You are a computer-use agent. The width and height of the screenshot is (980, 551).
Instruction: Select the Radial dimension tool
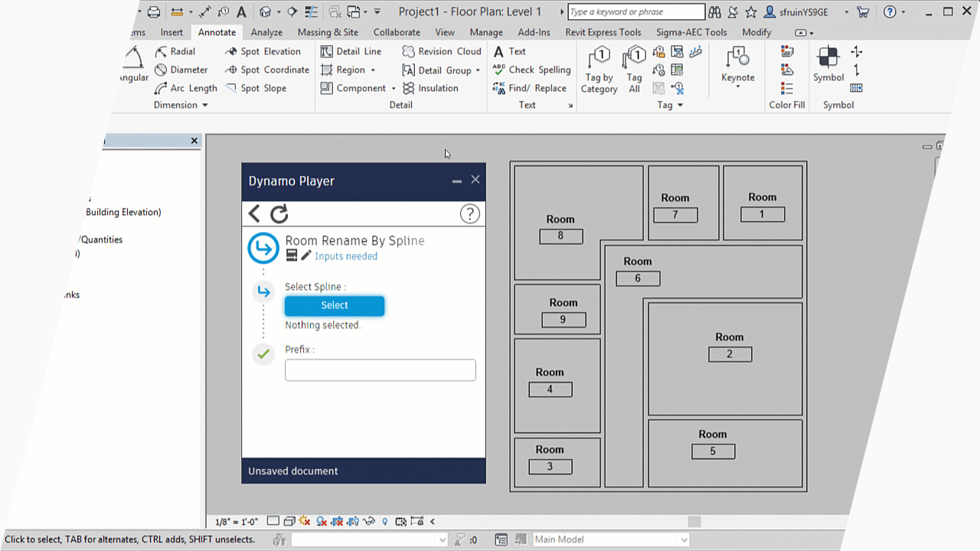[175, 51]
